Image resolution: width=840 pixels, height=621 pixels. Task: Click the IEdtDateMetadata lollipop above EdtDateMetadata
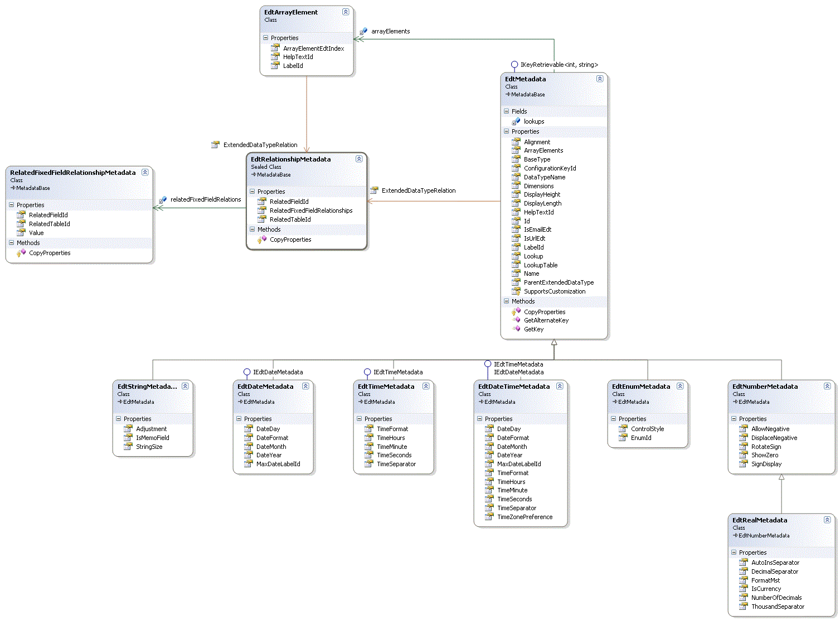coord(247,372)
